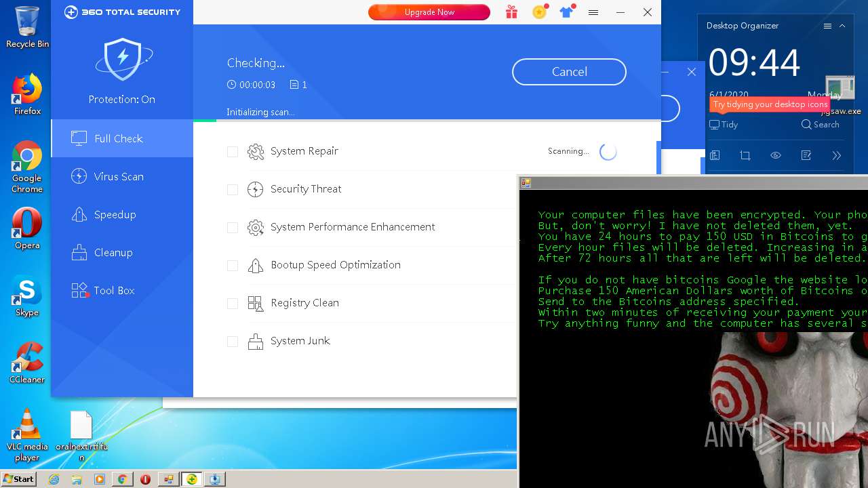Click the Scanning spinner for System Repair
Viewport: 868px width, 488px height.
coord(608,152)
